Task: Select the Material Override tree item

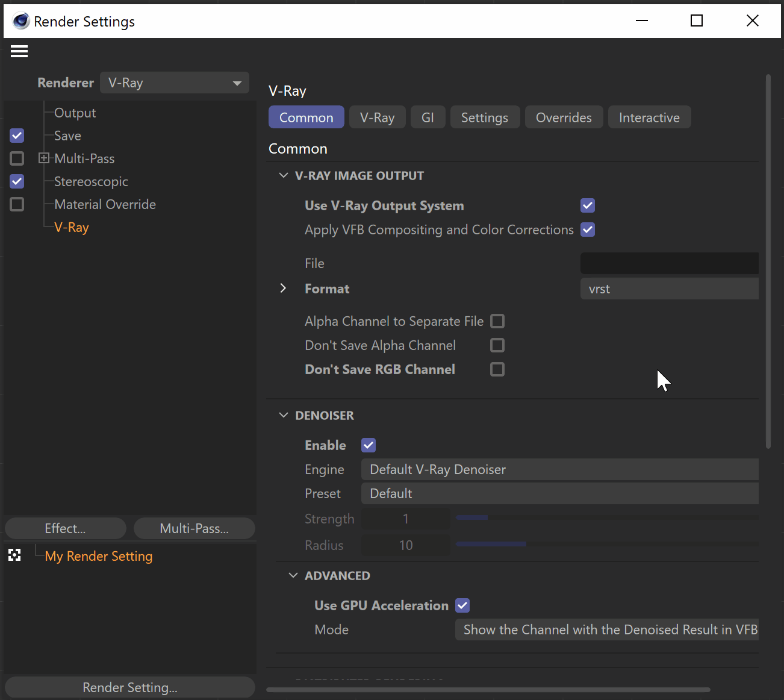Action: 105,204
